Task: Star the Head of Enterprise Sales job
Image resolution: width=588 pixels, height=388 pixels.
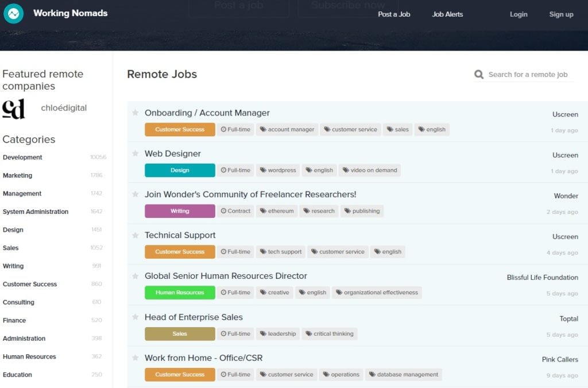Action: pyautogui.click(x=136, y=317)
